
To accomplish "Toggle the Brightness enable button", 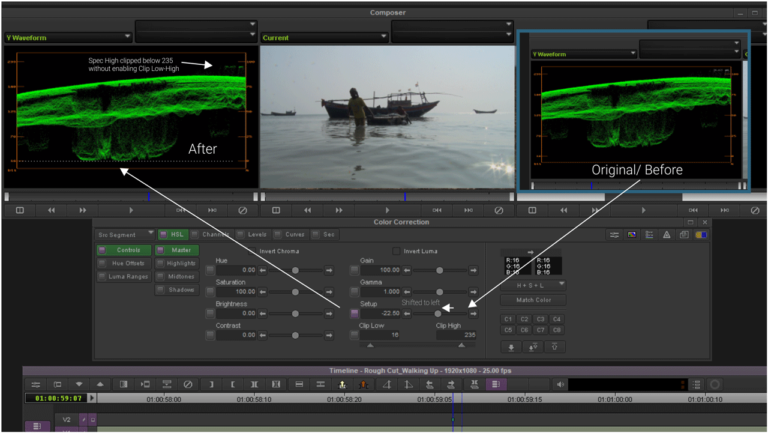I will [210, 313].
